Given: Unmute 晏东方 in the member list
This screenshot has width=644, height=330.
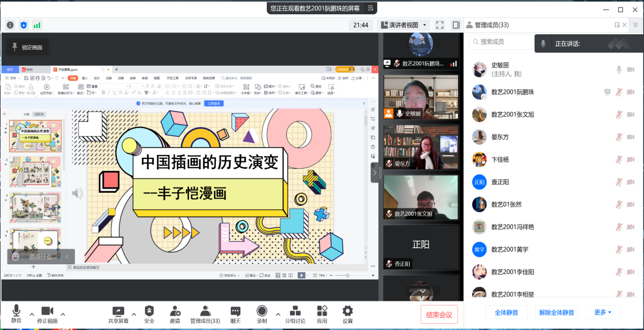Looking at the screenshot, I should pos(619,137).
